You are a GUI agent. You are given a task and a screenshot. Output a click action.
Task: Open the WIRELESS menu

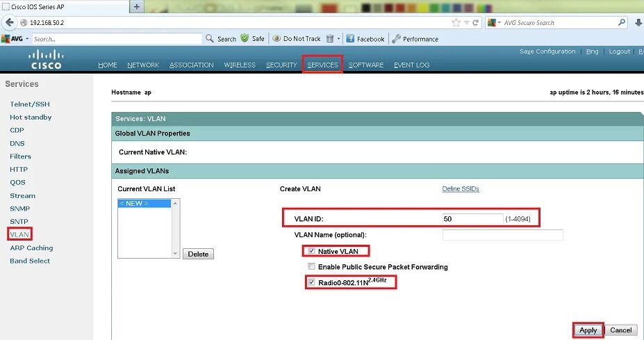(240, 65)
